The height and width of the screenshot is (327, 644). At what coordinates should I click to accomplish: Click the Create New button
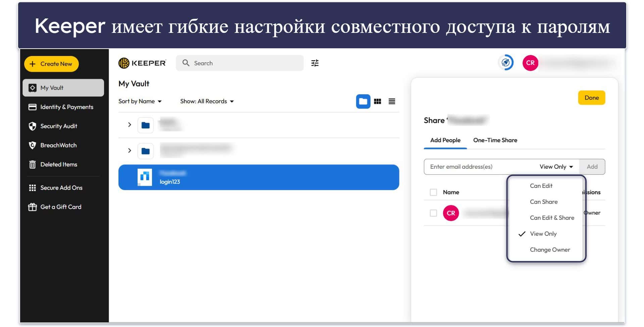coord(51,64)
